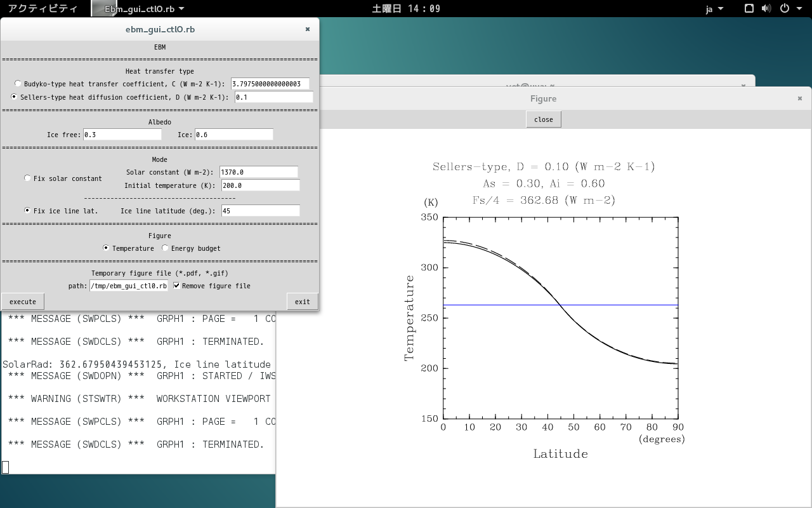Open the clock calendar in top bar
The height and width of the screenshot is (508, 812).
click(x=405, y=9)
